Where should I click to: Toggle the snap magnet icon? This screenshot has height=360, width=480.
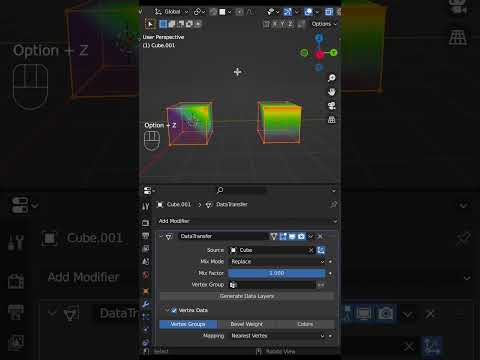pos(213,12)
